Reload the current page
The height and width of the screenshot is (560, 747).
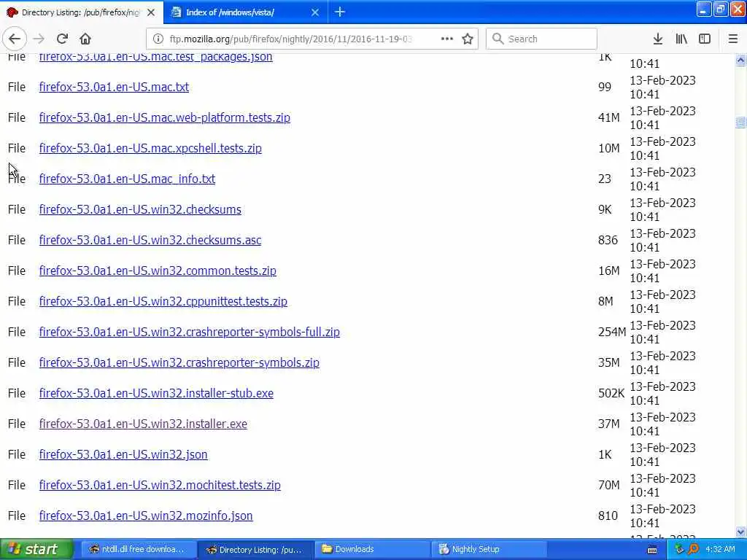tap(62, 39)
